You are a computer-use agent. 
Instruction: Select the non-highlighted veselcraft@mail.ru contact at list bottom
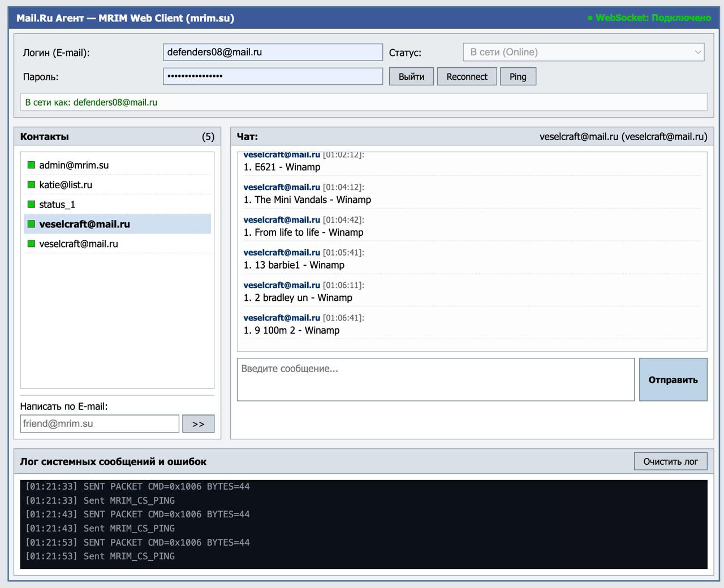[117, 244]
